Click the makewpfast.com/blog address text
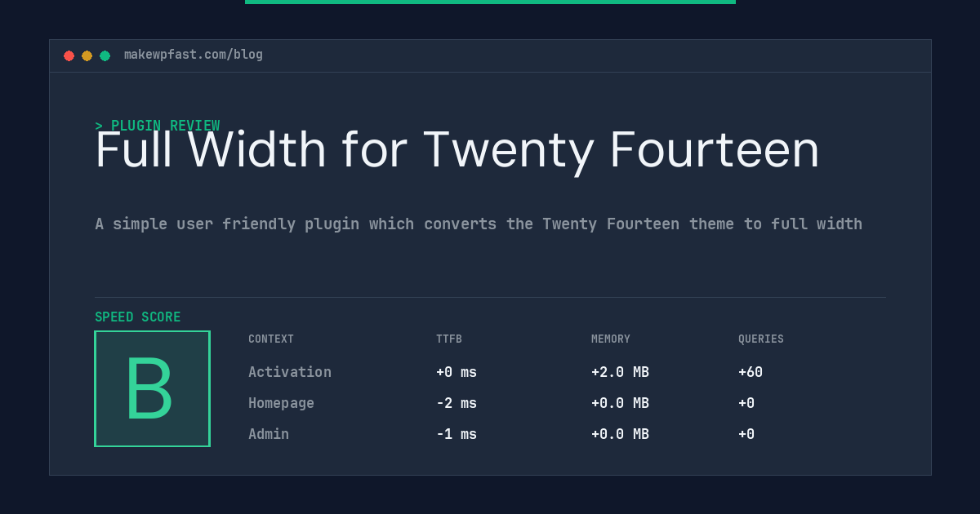The image size is (980, 514). point(194,55)
